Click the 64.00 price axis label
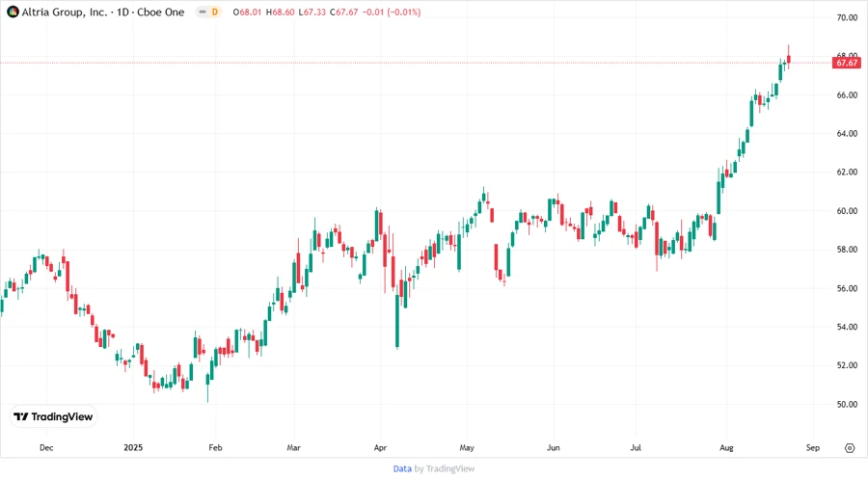Screen dimensions: 868x480 click(x=847, y=134)
